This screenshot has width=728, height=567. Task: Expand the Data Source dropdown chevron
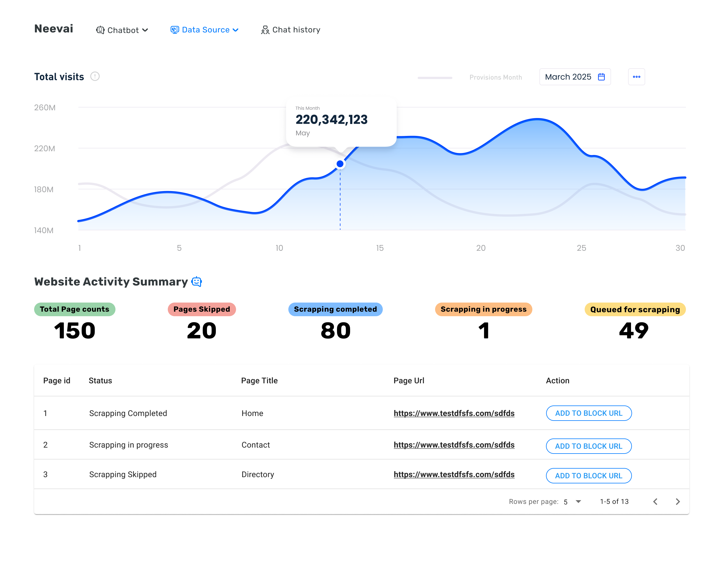tap(236, 30)
